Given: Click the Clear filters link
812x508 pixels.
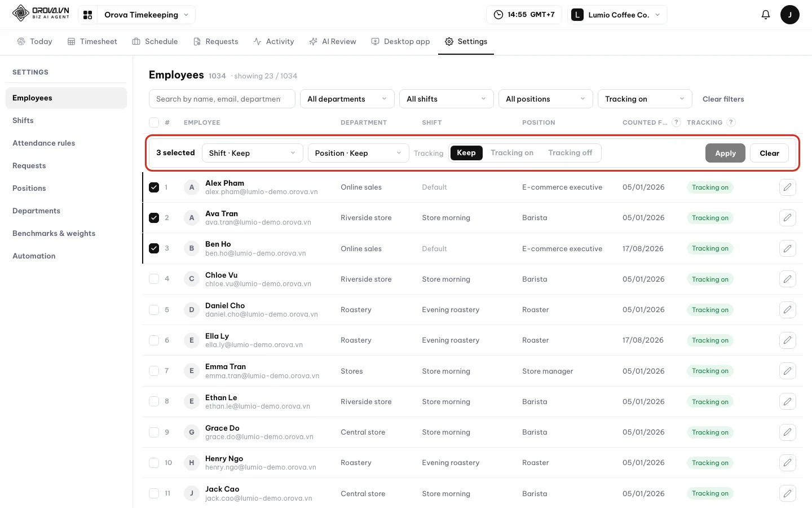Looking at the screenshot, I should [x=723, y=99].
